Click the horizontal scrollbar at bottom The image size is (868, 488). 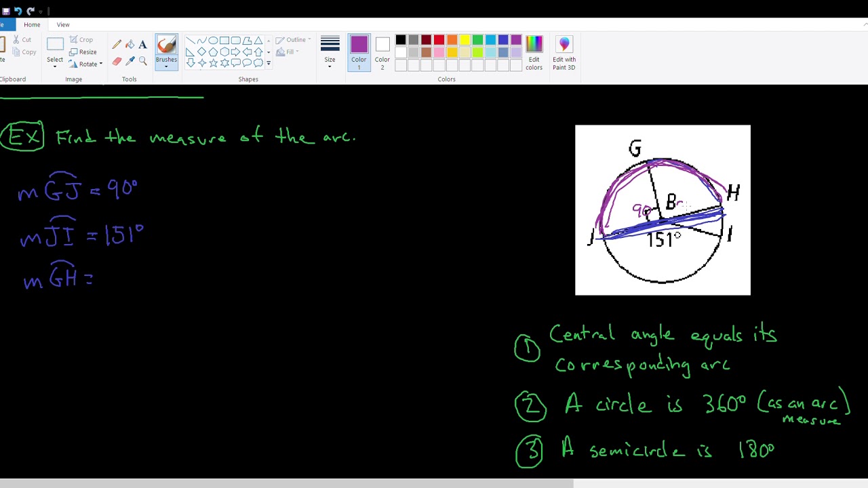tap(286, 484)
